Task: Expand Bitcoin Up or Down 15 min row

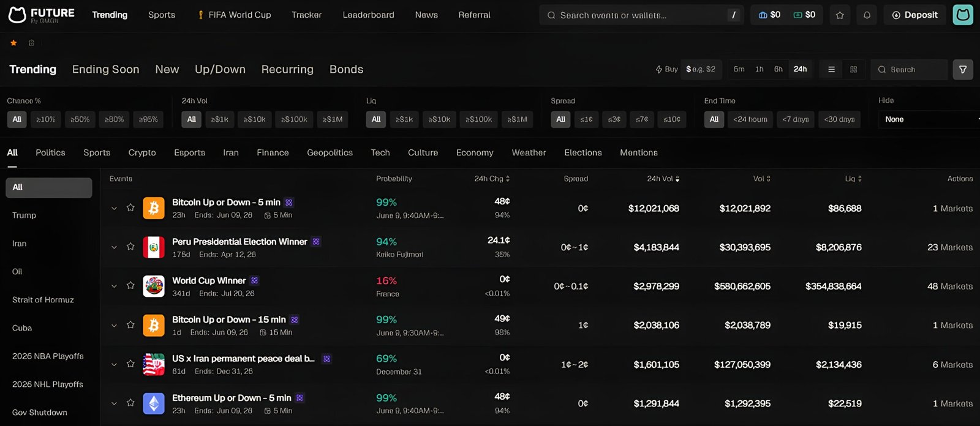Action: [x=114, y=325]
